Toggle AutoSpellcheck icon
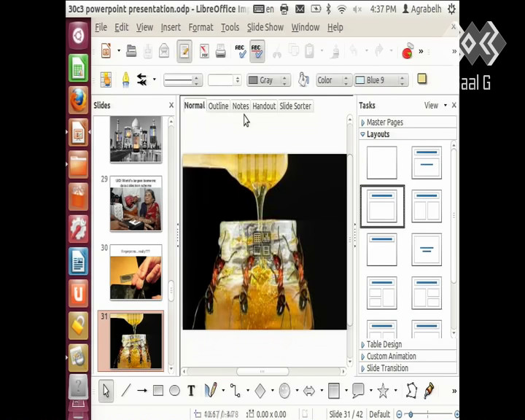Viewport: 525px width, 420px height. 257,51
